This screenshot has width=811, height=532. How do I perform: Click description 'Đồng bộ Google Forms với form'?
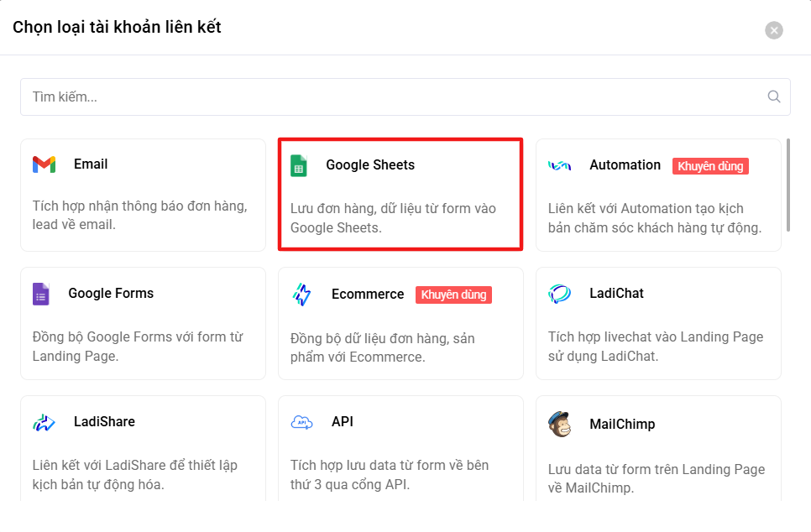[138, 346]
